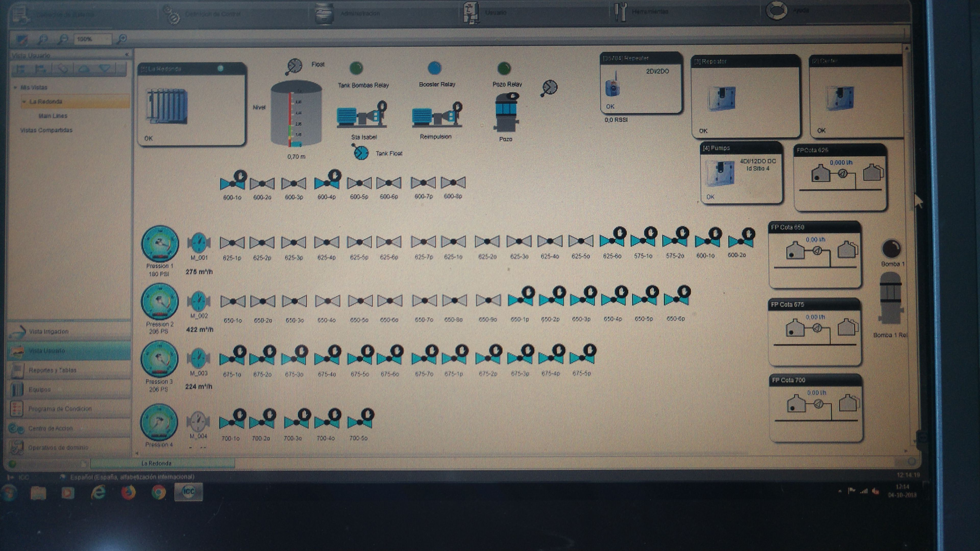980x551 pixels.
Task: Collapse the La Redonda tree item
Action: pyautogui.click(x=24, y=102)
